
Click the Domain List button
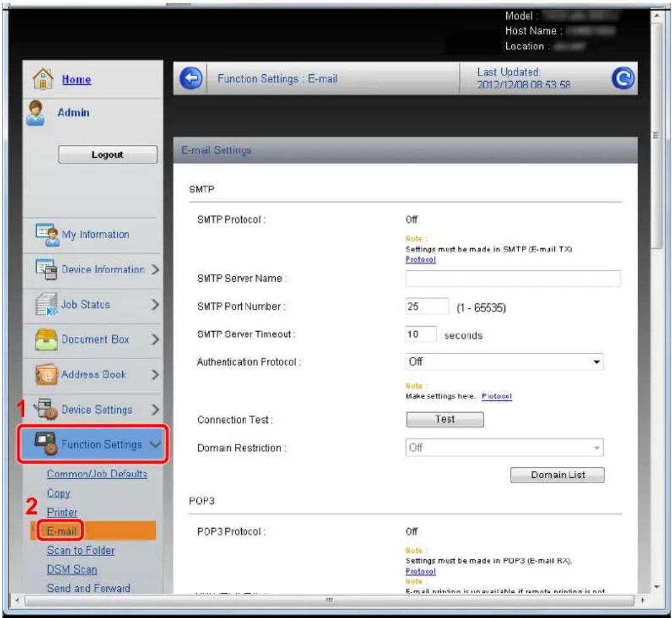(x=557, y=475)
